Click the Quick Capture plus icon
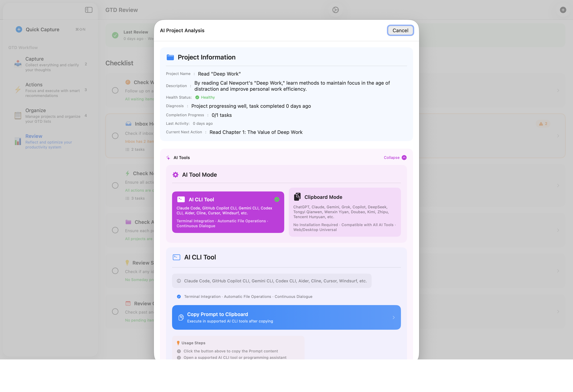573x392 pixels. tap(19, 29)
